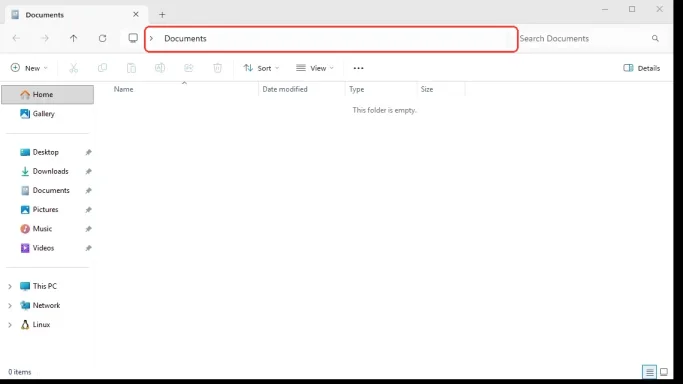Click the monitor icon beside the address bar
683x384 pixels.
point(133,38)
